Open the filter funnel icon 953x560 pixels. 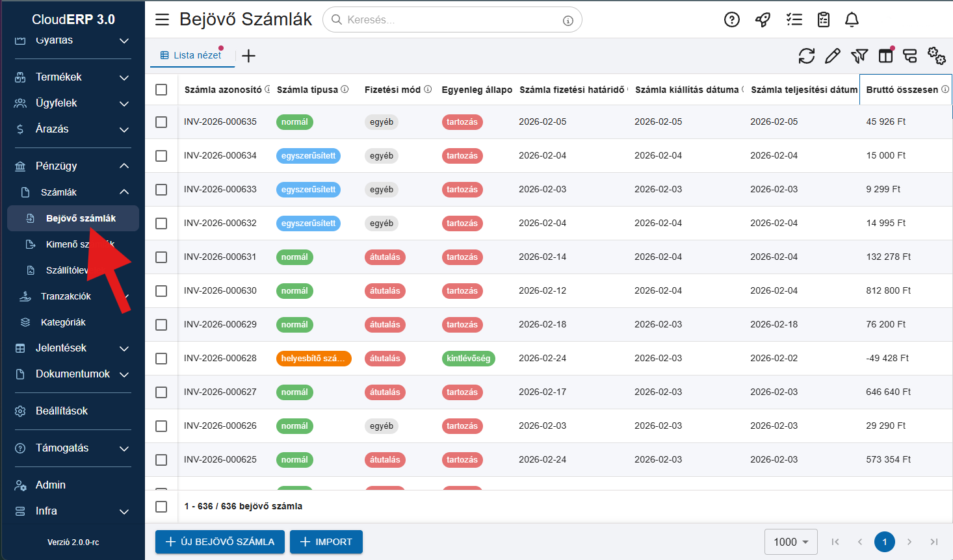point(859,56)
